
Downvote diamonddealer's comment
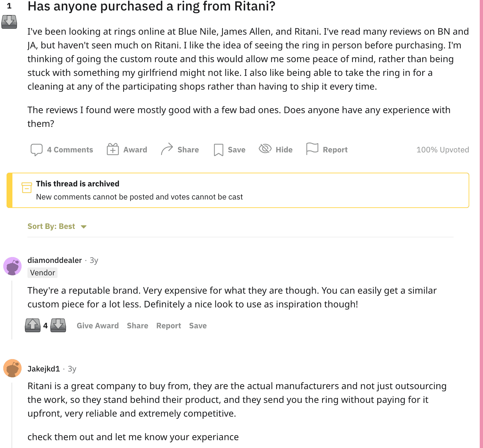coord(58,325)
